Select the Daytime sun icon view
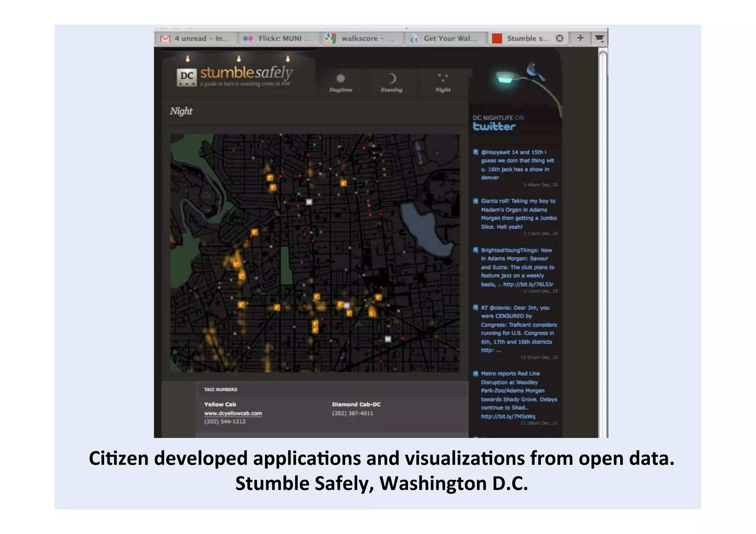 pyautogui.click(x=340, y=83)
